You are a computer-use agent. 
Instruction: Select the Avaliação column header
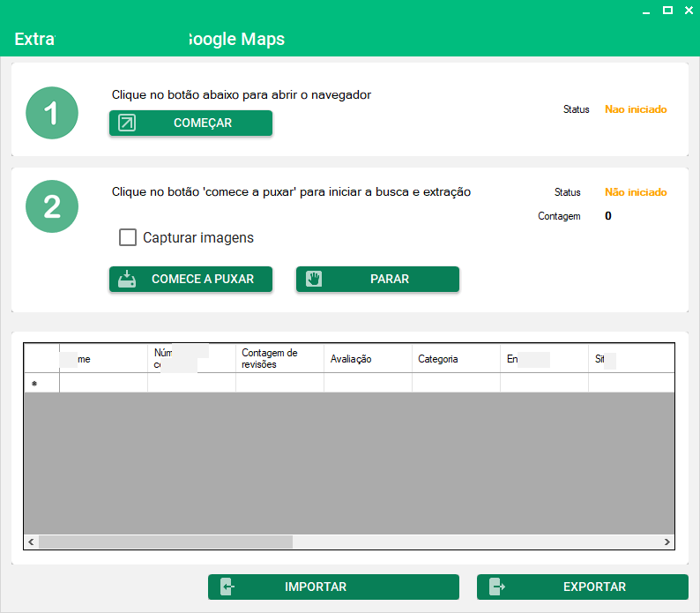click(x=368, y=359)
